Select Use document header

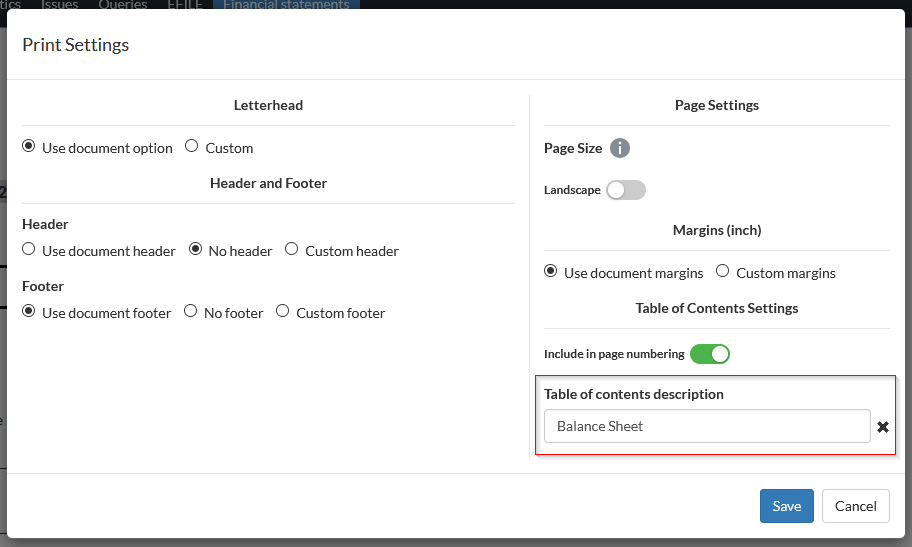29,250
